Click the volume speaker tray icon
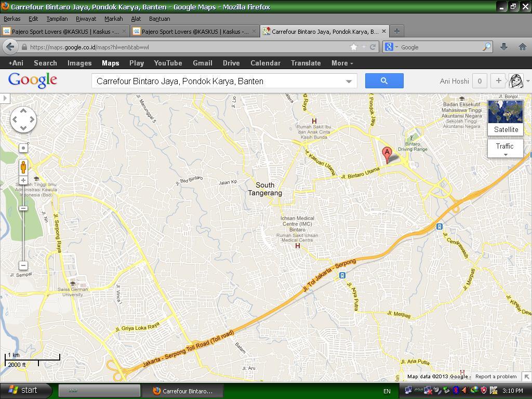The height and width of the screenshot is (399, 532). (464, 391)
